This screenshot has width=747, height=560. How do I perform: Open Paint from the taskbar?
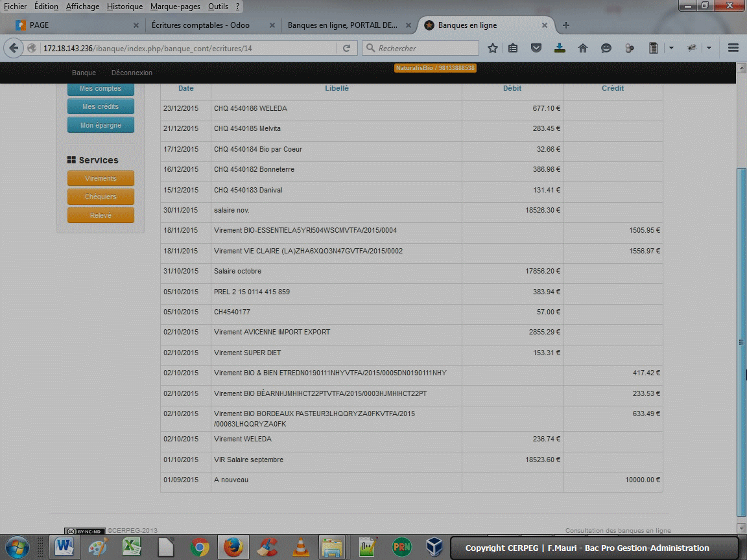tap(98, 547)
